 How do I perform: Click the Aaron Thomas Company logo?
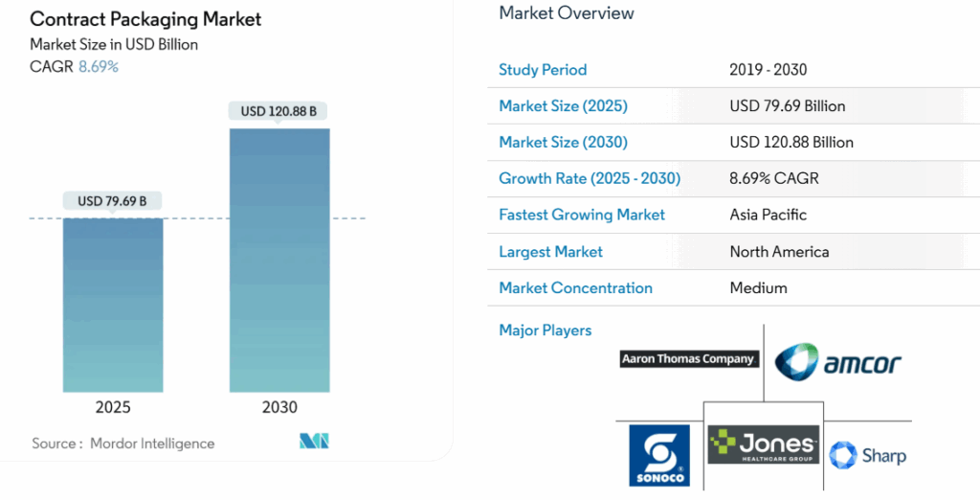click(x=689, y=359)
